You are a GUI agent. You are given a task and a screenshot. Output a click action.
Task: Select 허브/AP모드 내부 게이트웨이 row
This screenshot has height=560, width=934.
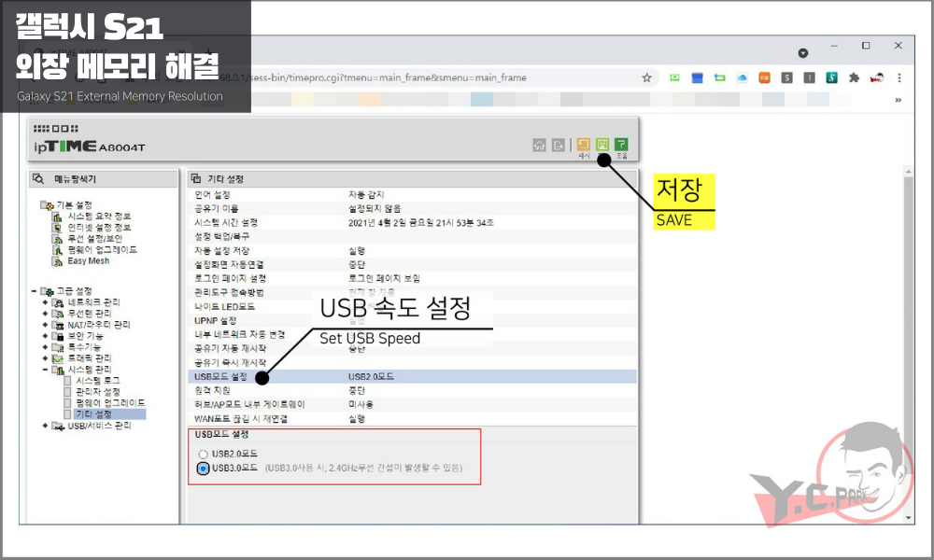point(414,405)
